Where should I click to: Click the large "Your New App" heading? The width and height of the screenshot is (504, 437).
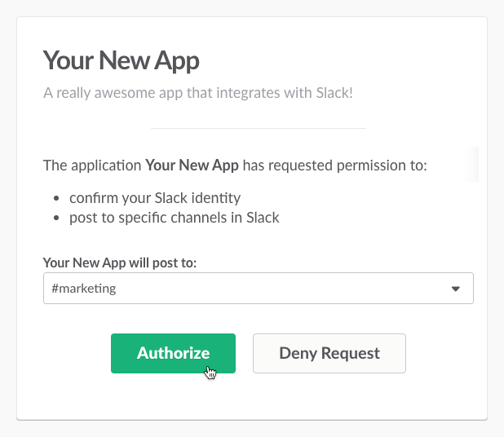click(121, 60)
